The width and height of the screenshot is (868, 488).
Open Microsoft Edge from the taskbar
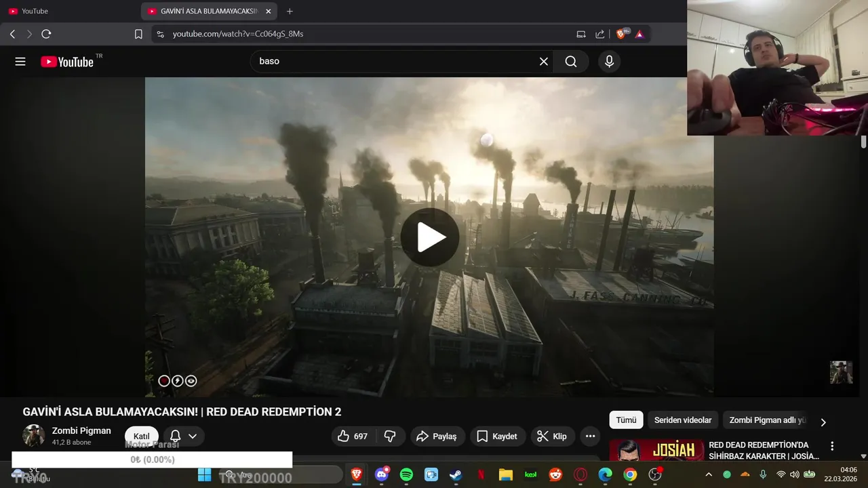pyautogui.click(x=605, y=474)
